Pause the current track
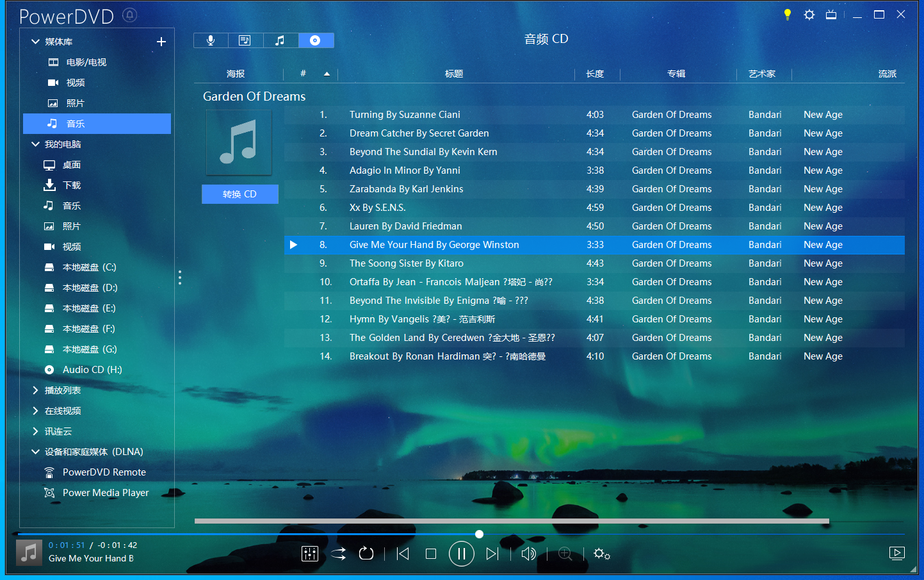The width and height of the screenshot is (924, 580). point(462,554)
